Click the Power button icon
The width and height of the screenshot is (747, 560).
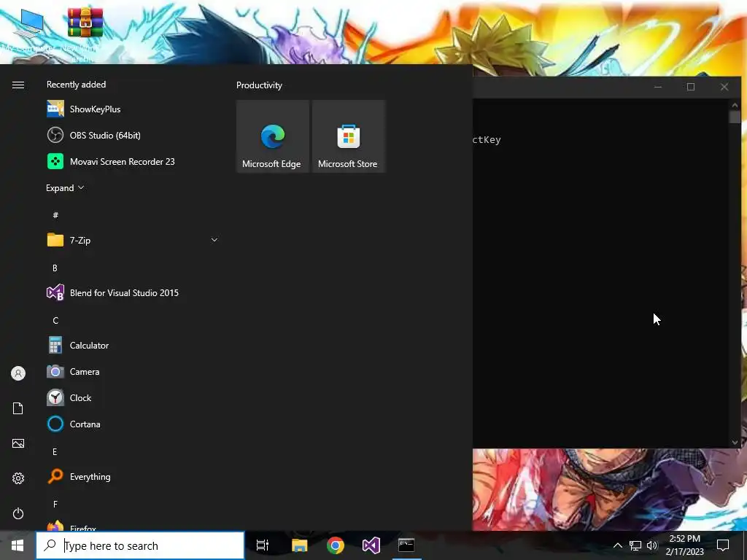pyautogui.click(x=18, y=513)
